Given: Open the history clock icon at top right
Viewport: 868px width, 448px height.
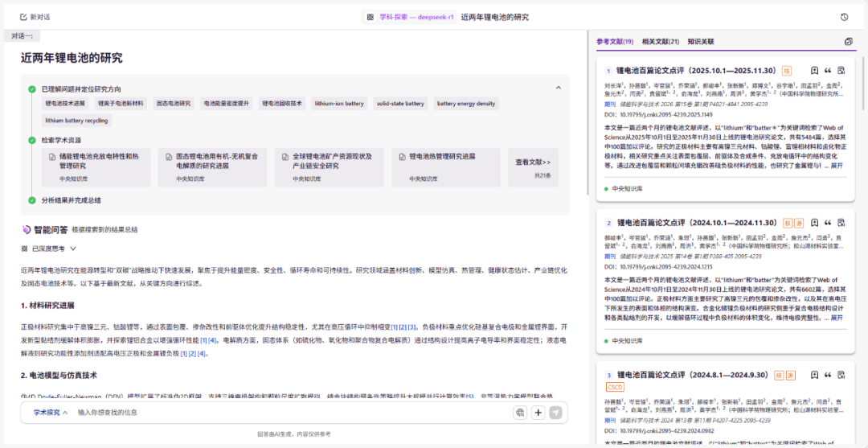Looking at the screenshot, I should 845,17.
